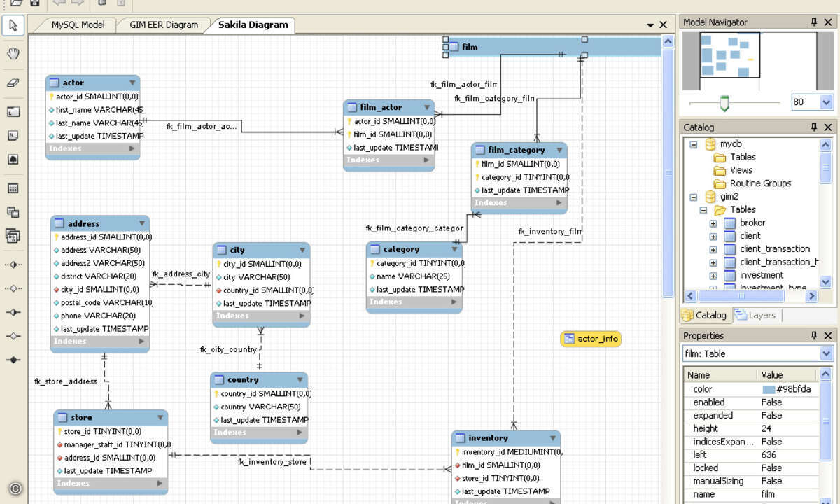The width and height of the screenshot is (840, 504).
Task: Select the new routine group tool
Action: pyautogui.click(x=13, y=236)
